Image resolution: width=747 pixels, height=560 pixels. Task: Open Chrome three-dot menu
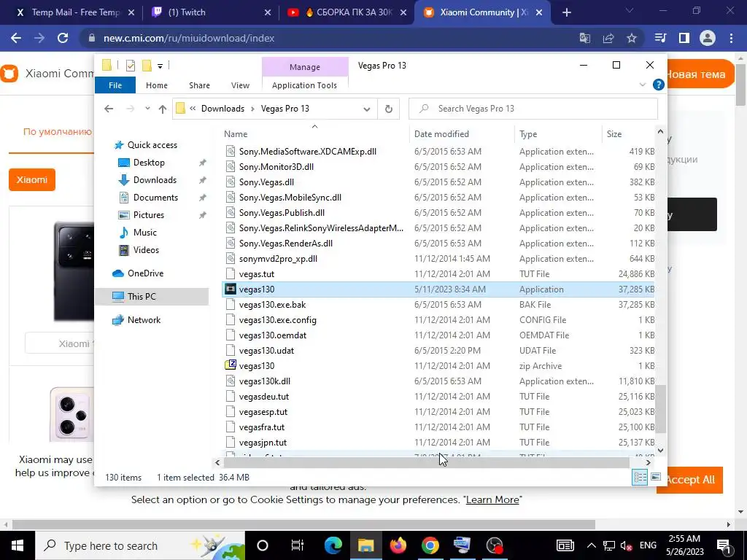731,38
